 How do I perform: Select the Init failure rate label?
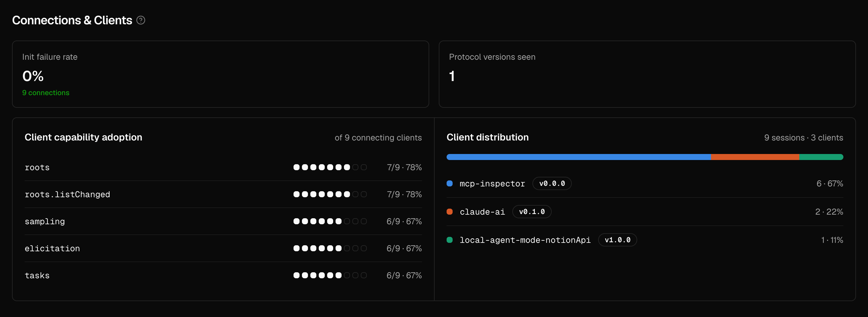(x=50, y=57)
